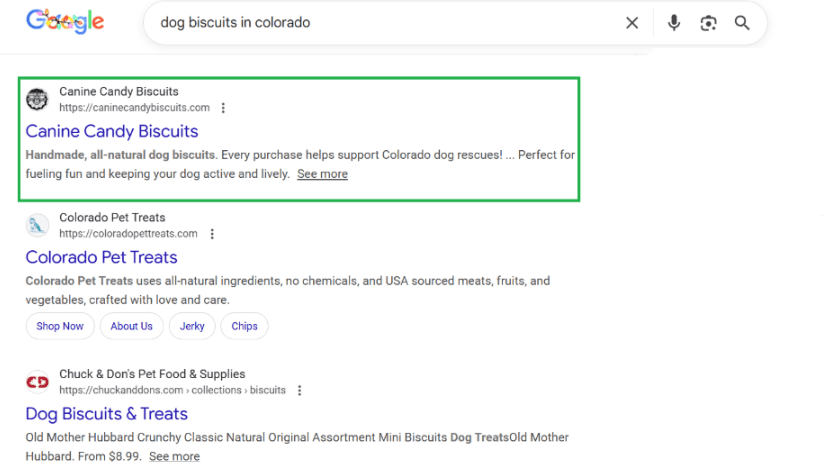Screen dimensions: 830x462
Task: Start voice search with microphone
Action: pyautogui.click(x=674, y=23)
